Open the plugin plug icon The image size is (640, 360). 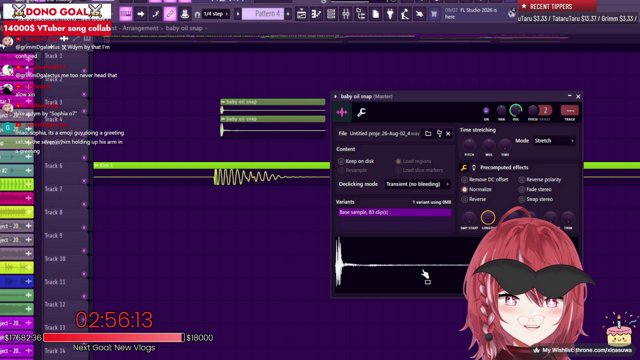tap(390, 14)
